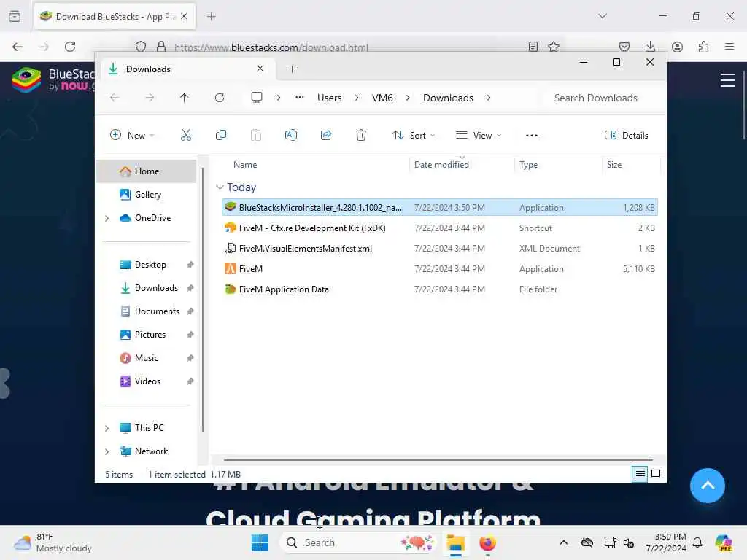Image resolution: width=747 pixels, height=560 pixels.
Task: Open Desktop quick access folder
Action: (x=150, y=265)
